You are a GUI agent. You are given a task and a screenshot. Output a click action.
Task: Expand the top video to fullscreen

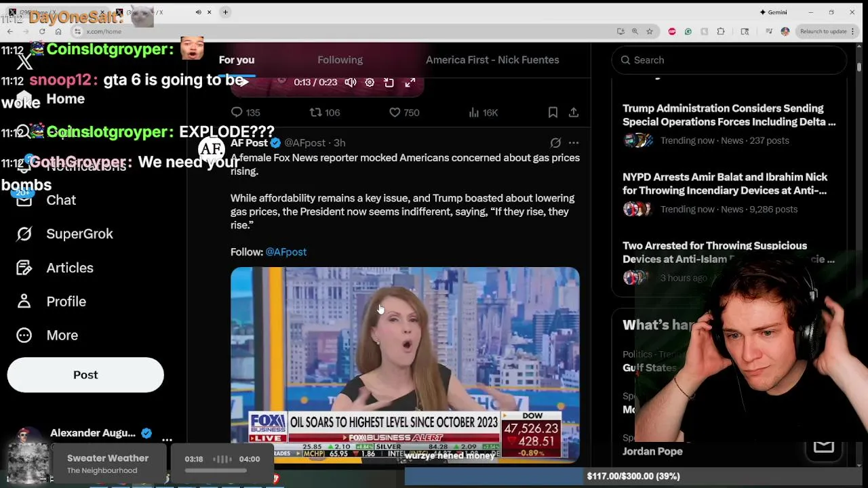[410, 82]
